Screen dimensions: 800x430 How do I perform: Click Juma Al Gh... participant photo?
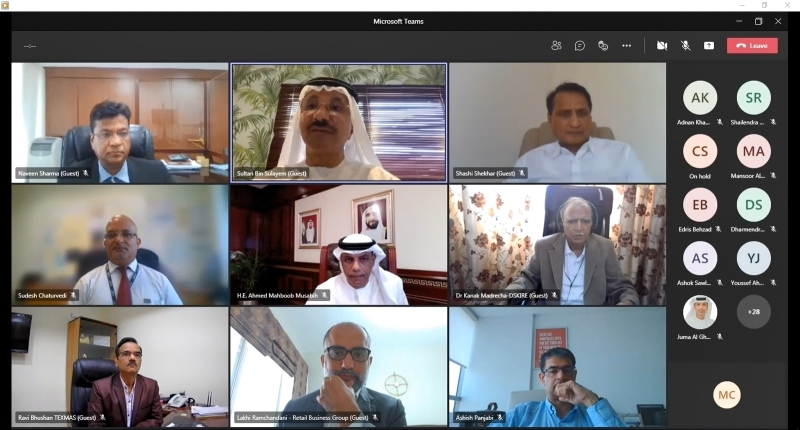[x=700, y=311]
